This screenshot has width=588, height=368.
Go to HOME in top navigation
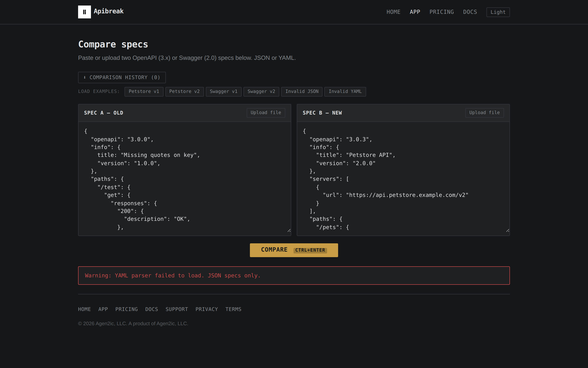393,12
